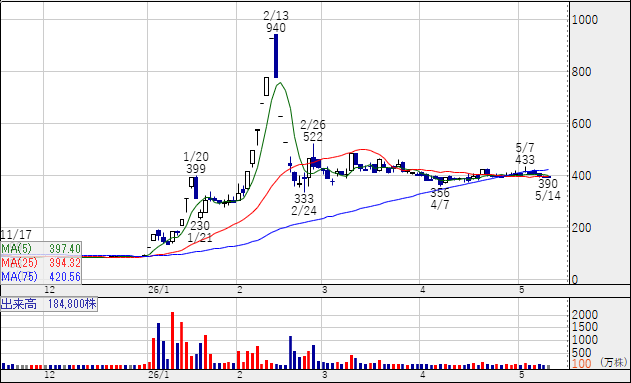631x383 pixels.
Task: Click the MA(5) 397.40 legend entry
Action: click(41, 248)
